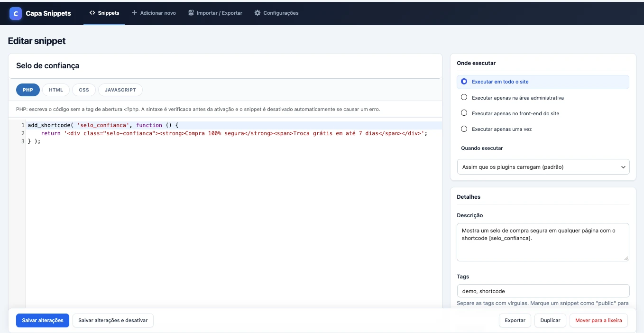Click the PHP syntax hint text
Screen dimensions: 644x333
point(198,109)
